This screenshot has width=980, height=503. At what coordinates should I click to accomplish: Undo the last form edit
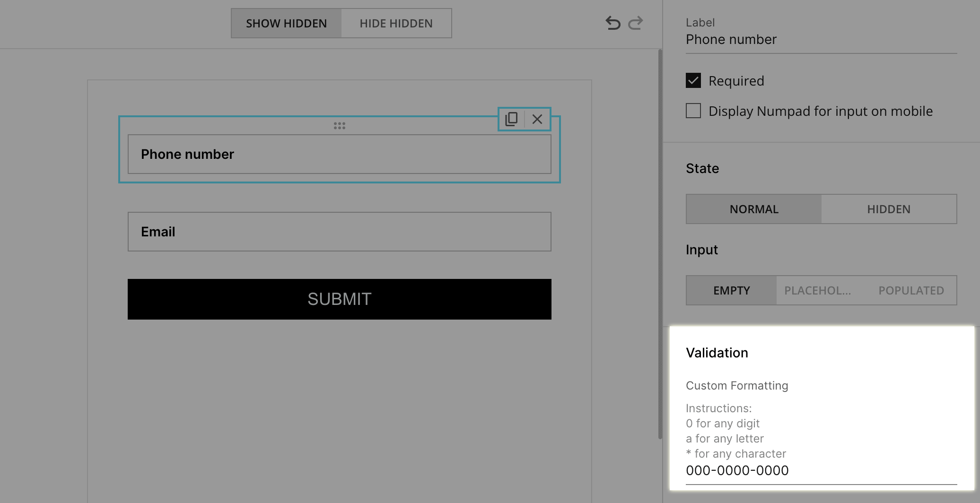pyautogui.click(x=613, y=23)
